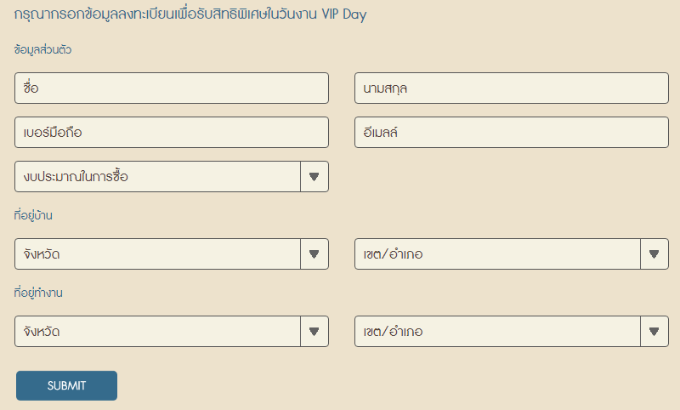Viewport: 680px width, 410px height.
Task: Click the home address จังหวัด dropdown arrow
Action: (314, 254)
